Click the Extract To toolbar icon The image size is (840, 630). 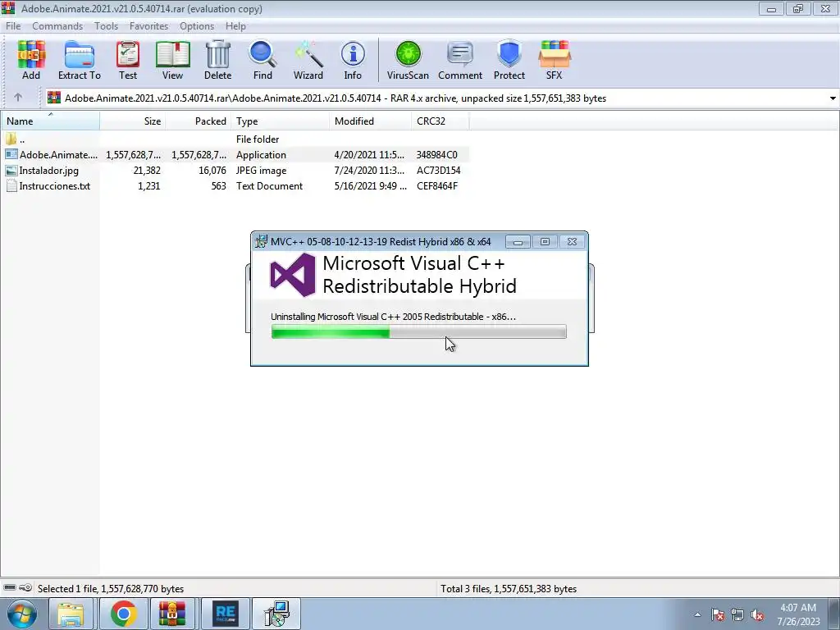[80, 60]
